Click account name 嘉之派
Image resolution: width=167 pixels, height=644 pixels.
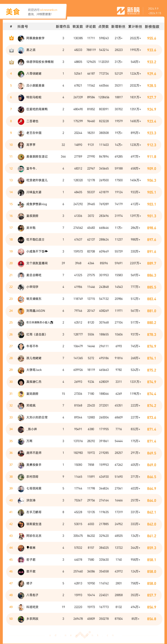click(31, 50)
